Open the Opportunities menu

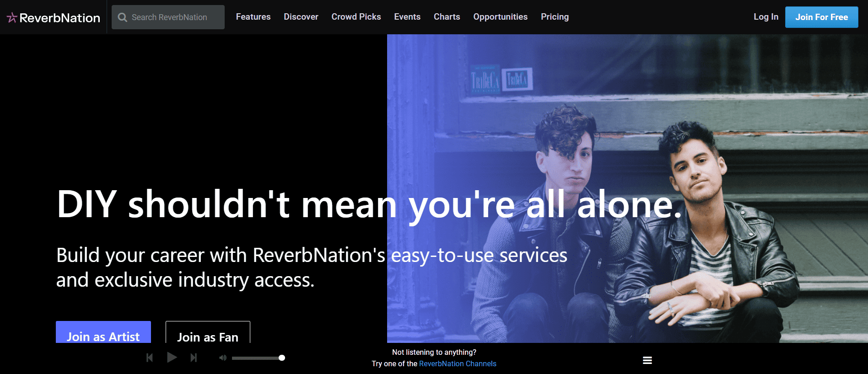500,17
